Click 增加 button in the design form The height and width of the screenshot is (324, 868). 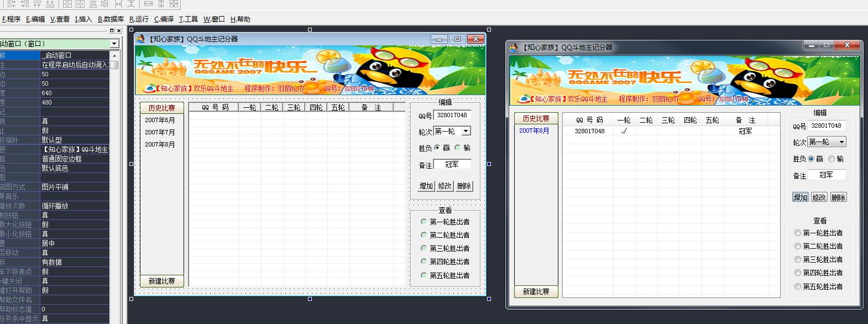426,186
